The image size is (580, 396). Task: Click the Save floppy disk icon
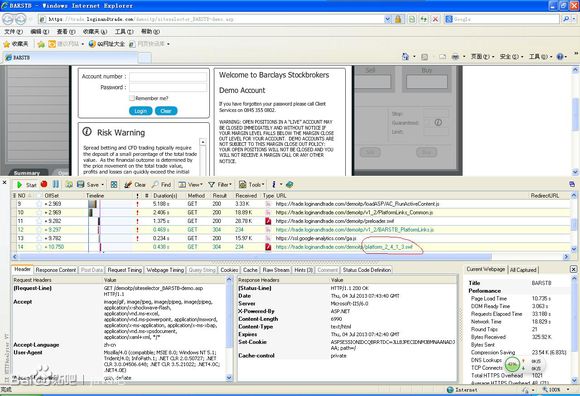80,184
